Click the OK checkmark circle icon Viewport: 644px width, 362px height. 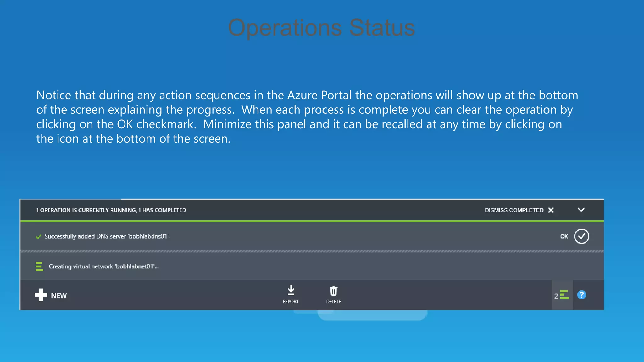[x=581, y=236]
